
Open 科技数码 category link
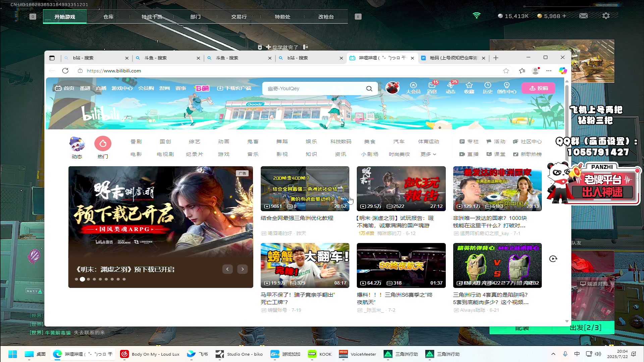click(341, 141)
